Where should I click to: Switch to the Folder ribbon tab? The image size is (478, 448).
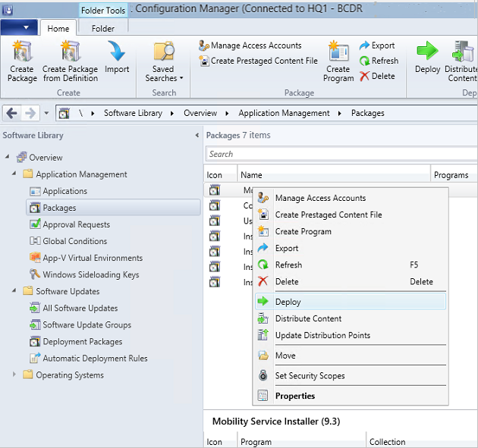pyautogui.click(x=103, y=29)
